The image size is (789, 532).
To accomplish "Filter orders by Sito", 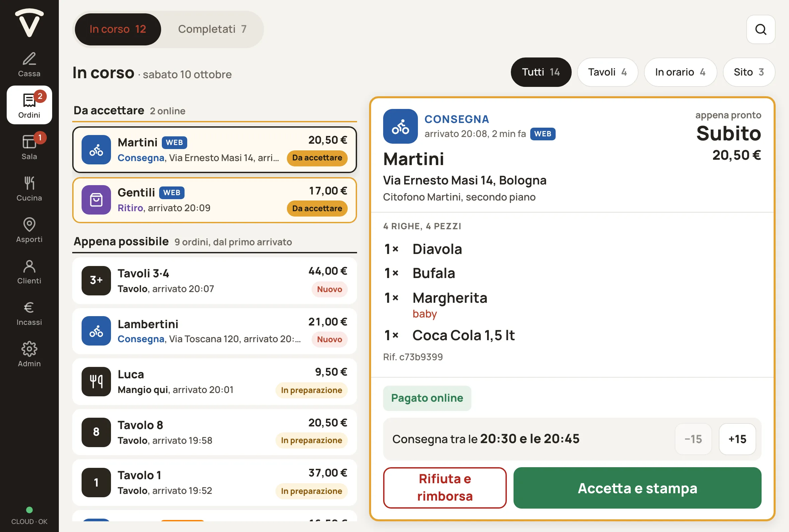I will click(749, 72).
